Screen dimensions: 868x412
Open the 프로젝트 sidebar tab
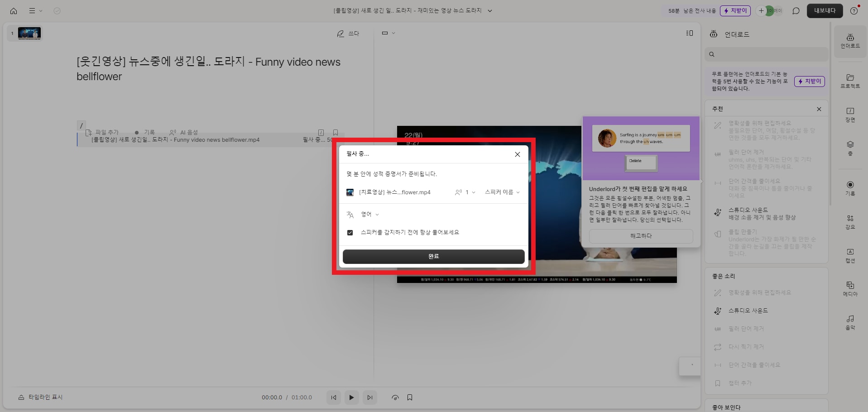(850, 81)
